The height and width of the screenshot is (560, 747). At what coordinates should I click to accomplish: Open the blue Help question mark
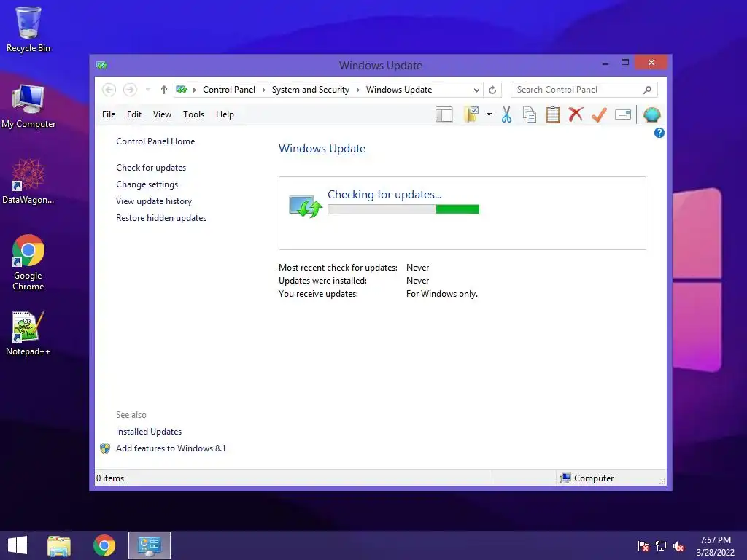pos(659,133)
